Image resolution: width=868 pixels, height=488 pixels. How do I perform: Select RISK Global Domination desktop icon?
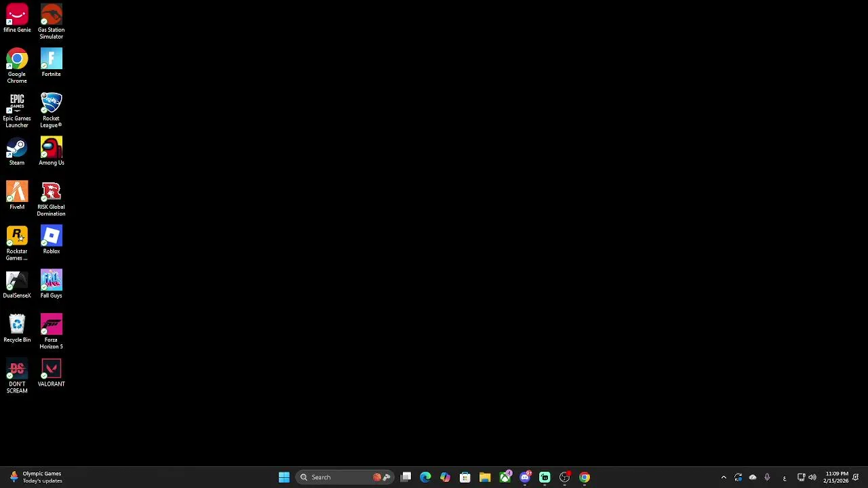click(x=51, y=199)
